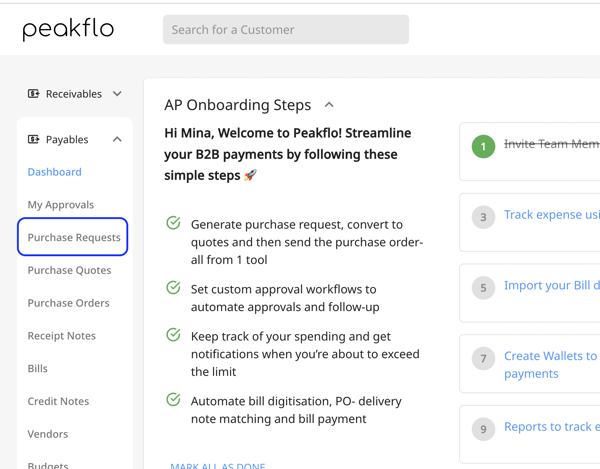Open Vendors page
Screen dimensions: 600x469
pos(48,434)
